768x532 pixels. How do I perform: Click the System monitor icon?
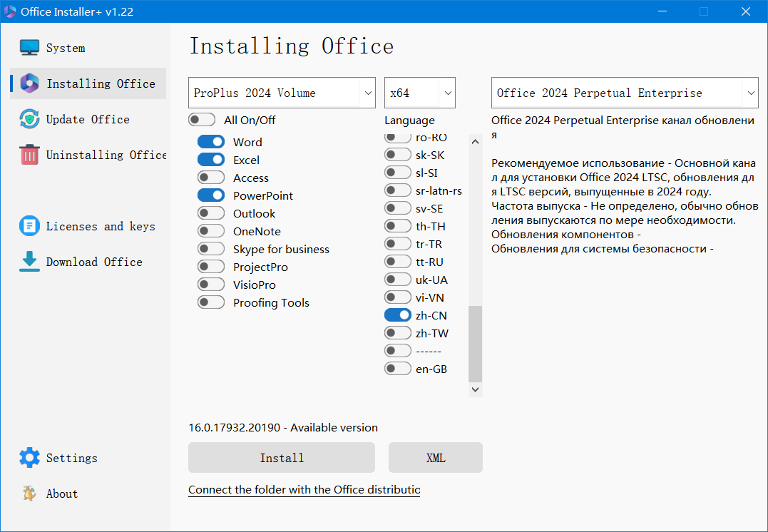tap(29, 48)
